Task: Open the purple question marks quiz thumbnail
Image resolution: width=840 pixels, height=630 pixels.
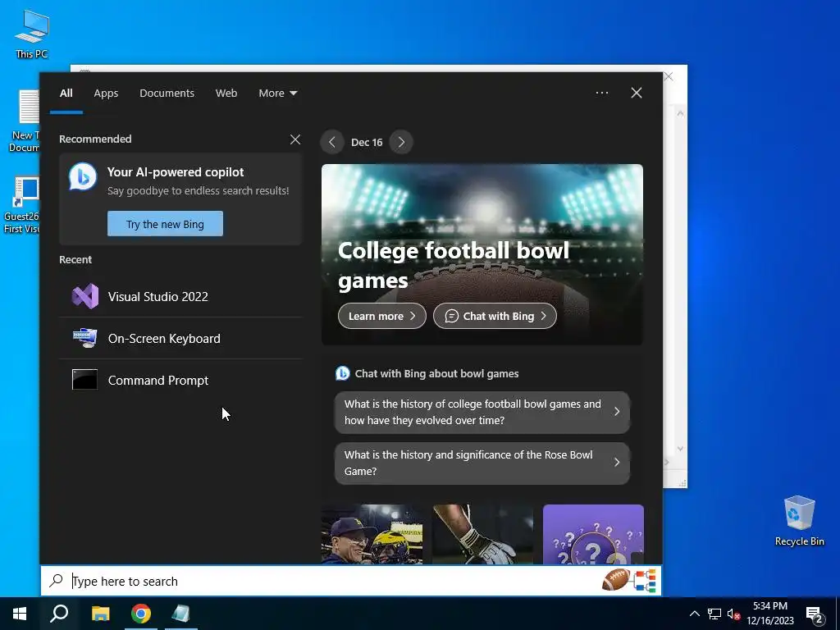Action: pos(593,534)
